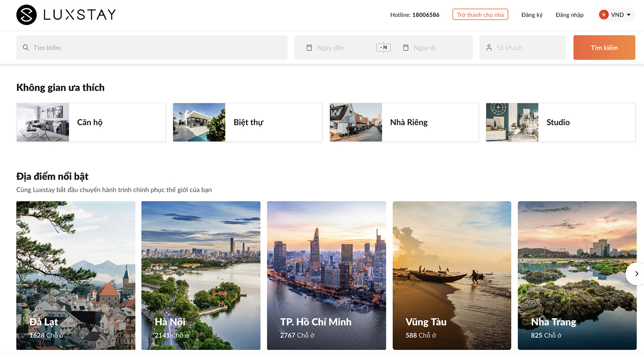
Task: Open the Đà Lạt destination card
Action: click(76, 275)
